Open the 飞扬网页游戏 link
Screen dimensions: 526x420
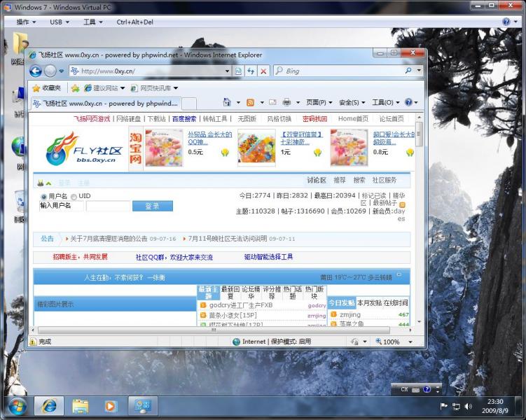(x=92, y=119)
